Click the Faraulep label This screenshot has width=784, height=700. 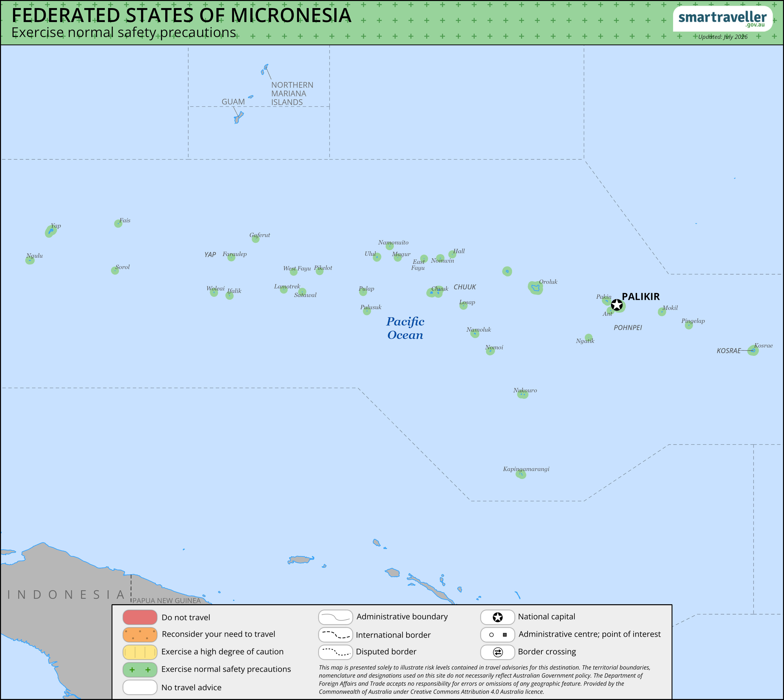coord(235,254)
